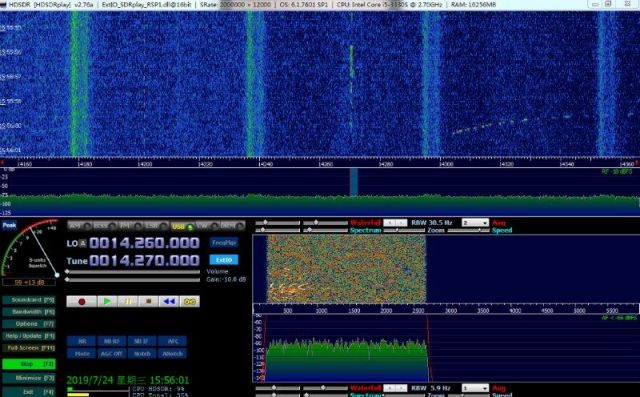The width and height of the screenshot is (640, 397).
Task: Click the small LO lock icon
Action: (83, 243)
